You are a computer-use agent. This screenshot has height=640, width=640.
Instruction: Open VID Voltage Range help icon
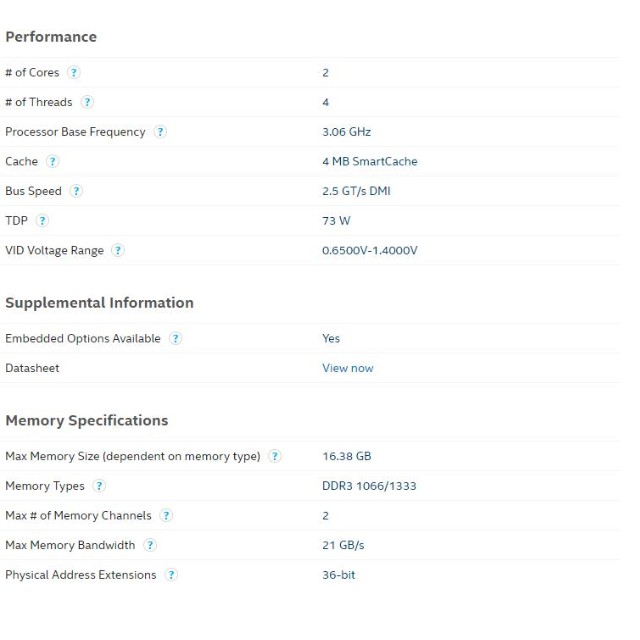(x=118, y=250)
